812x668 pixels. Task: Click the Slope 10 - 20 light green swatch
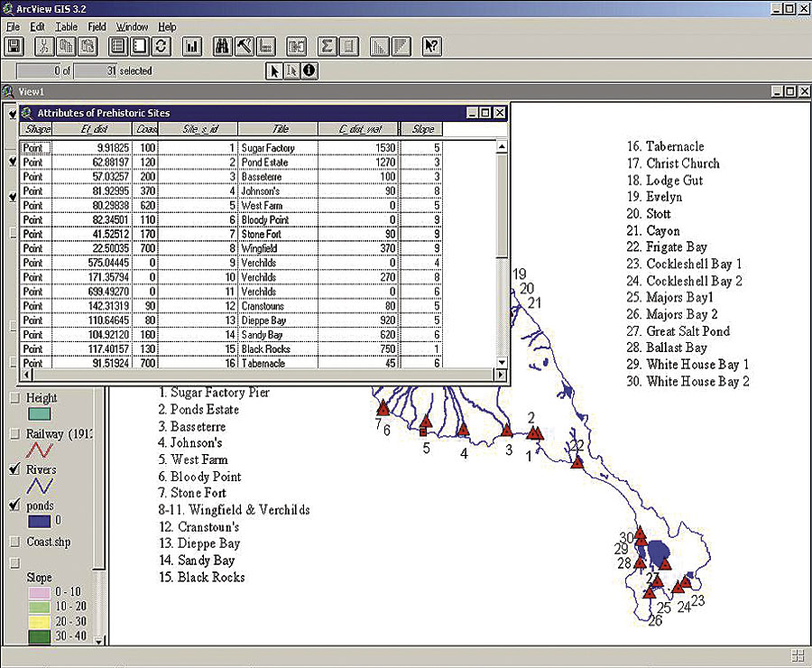click(x=39, y=607)
